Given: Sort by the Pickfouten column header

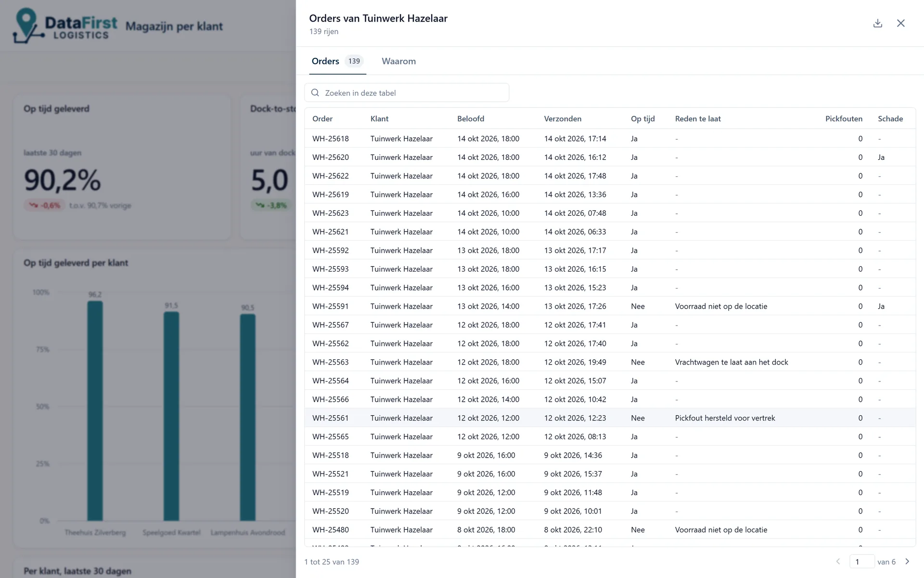Looking at the screenshot, I should (x=844, y=118).
